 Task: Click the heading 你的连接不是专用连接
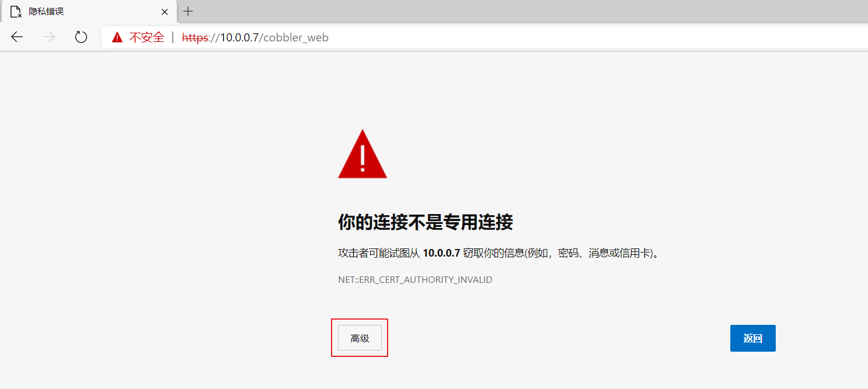426,222
